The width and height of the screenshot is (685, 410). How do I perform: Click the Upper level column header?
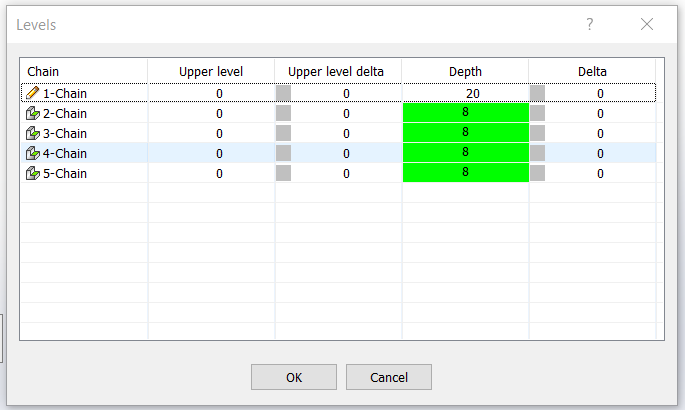(x=211, y=71)
